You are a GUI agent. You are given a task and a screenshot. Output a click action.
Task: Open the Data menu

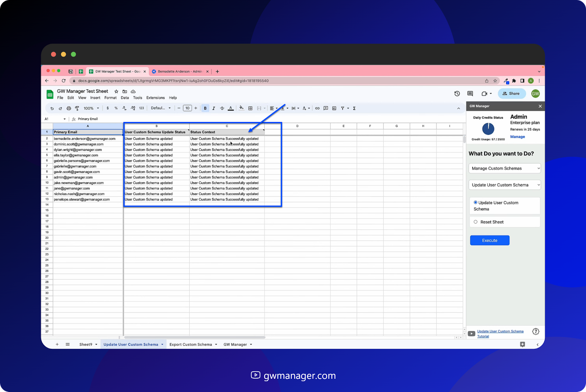125,98
